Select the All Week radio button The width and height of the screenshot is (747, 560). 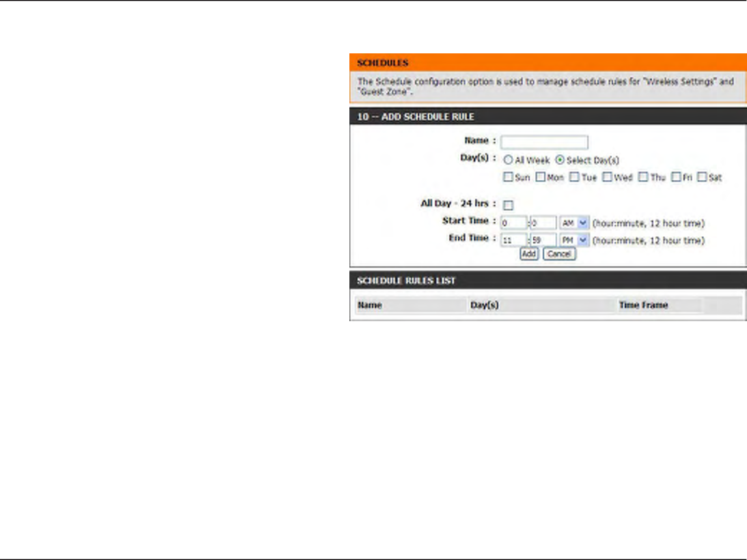click(508, 160)
